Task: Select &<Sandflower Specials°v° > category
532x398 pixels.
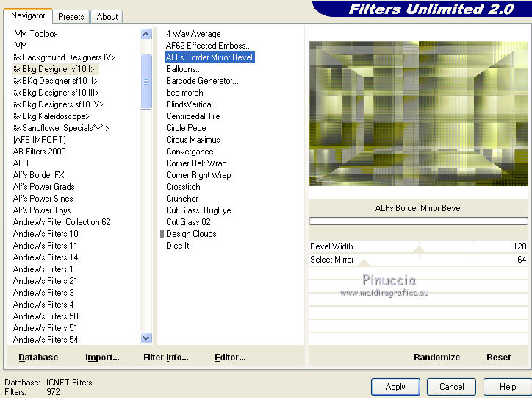Action: 61,128
